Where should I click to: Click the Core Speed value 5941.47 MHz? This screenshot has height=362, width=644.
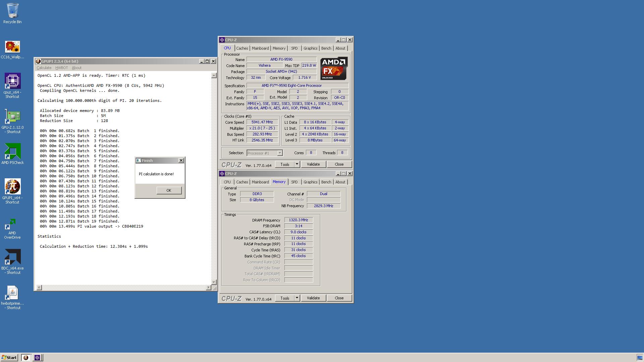pos(262,122)
